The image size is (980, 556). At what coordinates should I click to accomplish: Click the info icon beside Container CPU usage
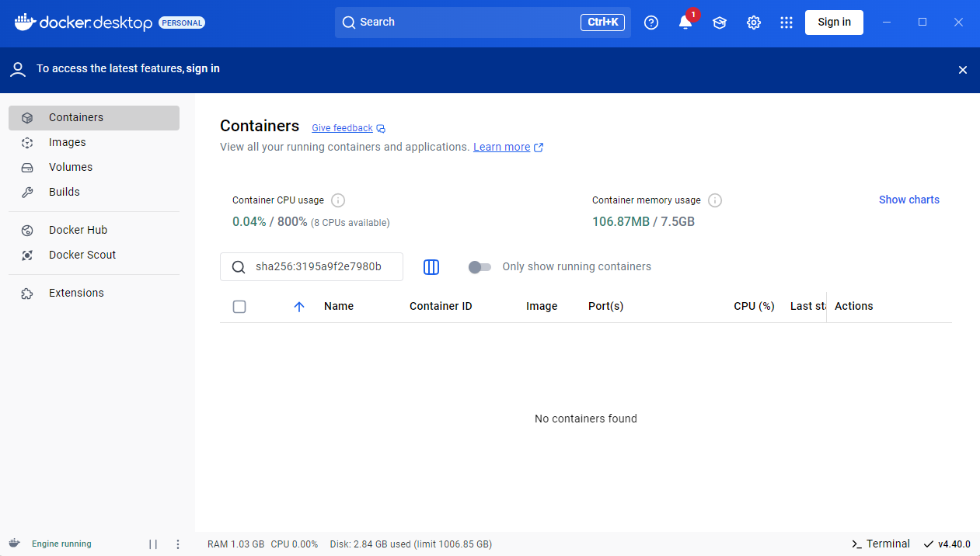click(338, 200)
